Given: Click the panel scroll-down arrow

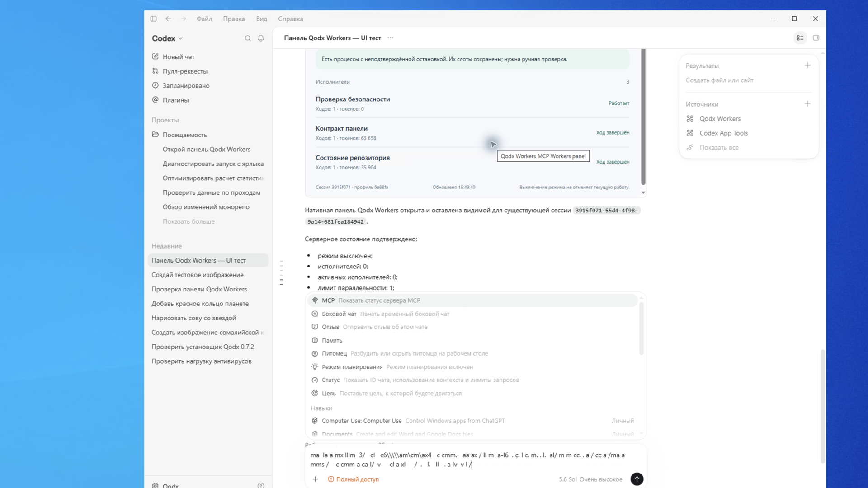Looking at the screenshot, I should tap(643, 192).
